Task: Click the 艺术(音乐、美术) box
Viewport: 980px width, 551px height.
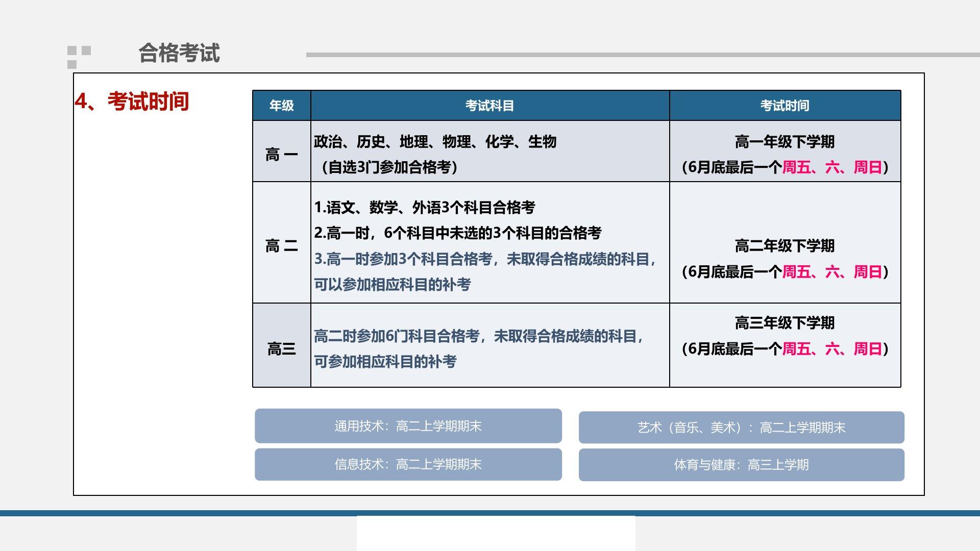Action: click(x=741, y=428)
